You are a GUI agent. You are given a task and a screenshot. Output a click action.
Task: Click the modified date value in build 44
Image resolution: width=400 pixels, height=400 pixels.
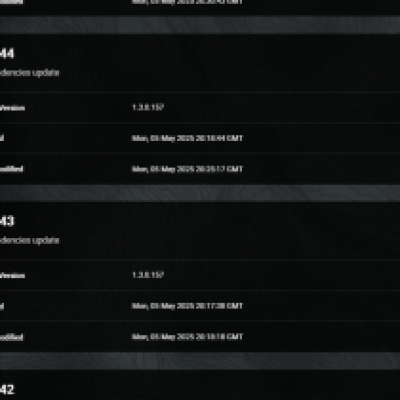tap(187, 169)
